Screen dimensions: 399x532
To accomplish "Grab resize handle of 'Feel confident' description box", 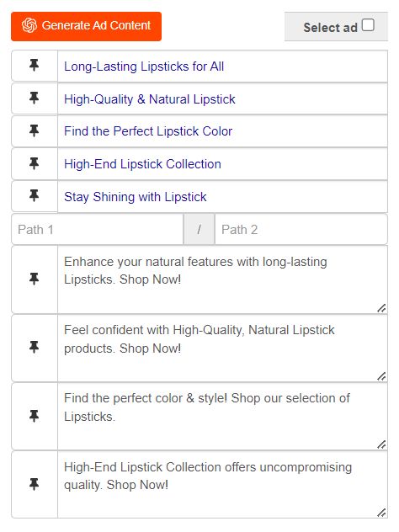I will [x=381, y=376].
